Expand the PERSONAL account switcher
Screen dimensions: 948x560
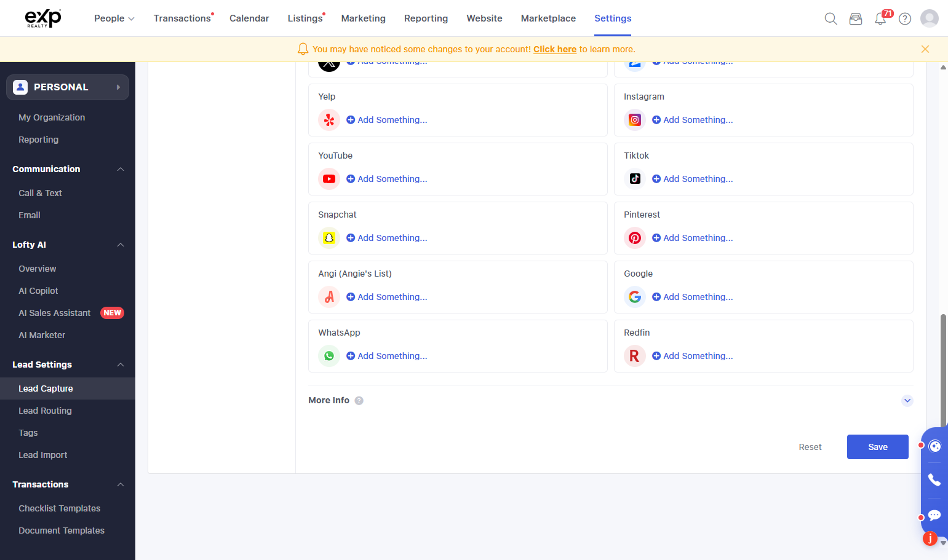[68, 87]
